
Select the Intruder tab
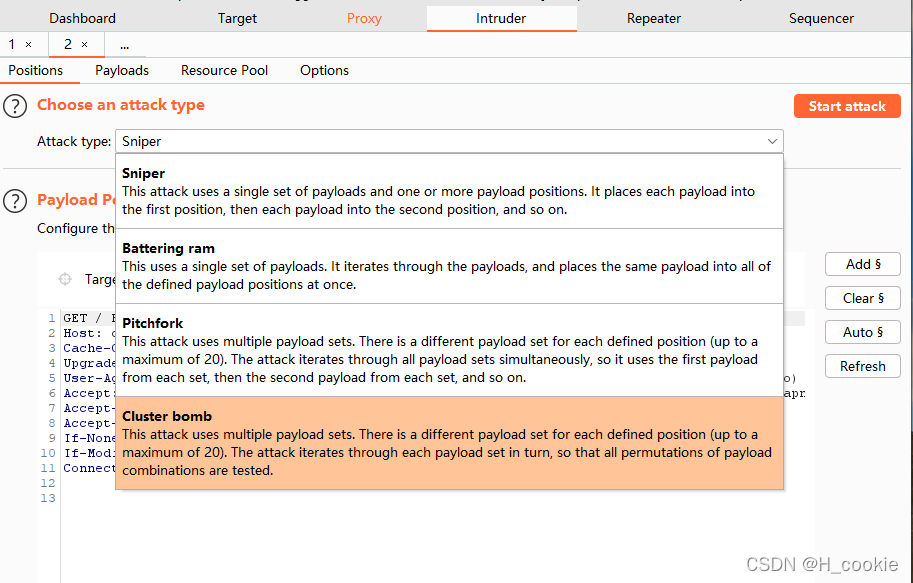point(501,19)
